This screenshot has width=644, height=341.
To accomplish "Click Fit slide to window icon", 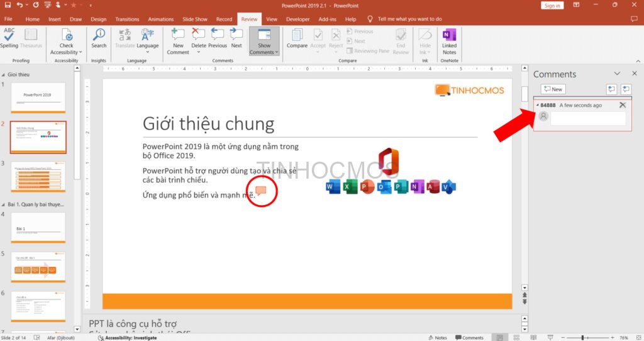I will [x=638, y=337].
